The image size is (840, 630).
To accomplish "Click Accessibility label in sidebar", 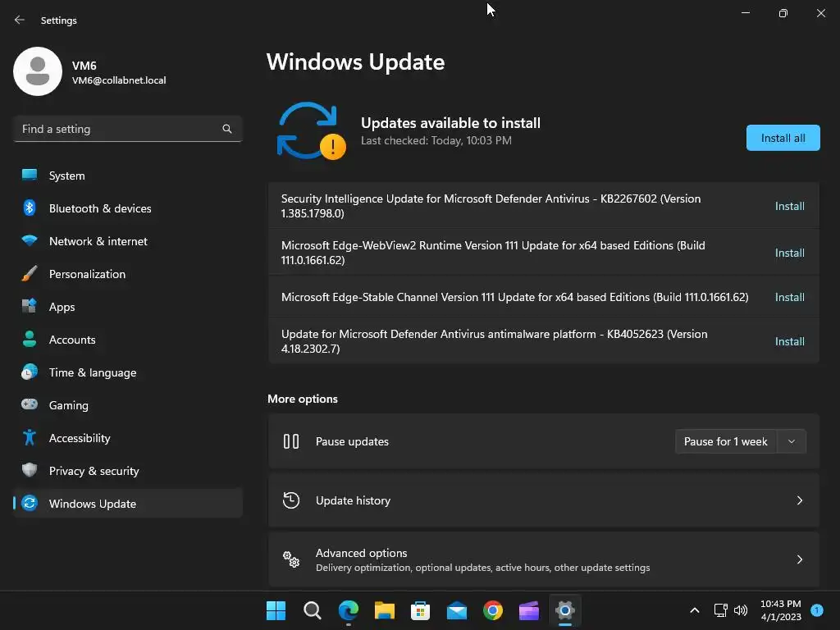I will [80, 438].
